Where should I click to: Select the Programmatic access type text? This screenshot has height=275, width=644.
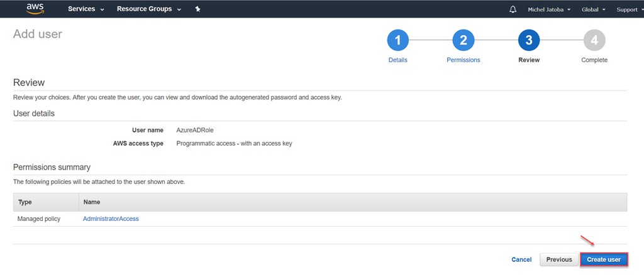tap(234, 143)
